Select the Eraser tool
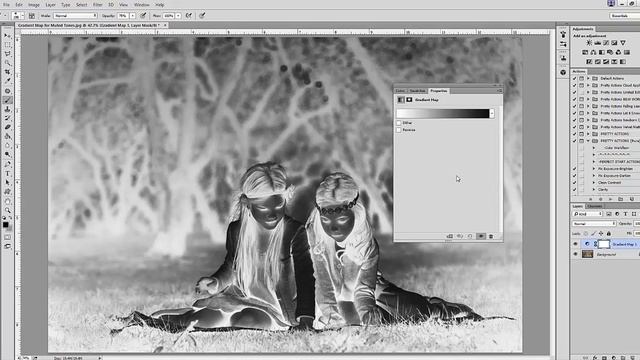640x360 pixels. point(7,127)
